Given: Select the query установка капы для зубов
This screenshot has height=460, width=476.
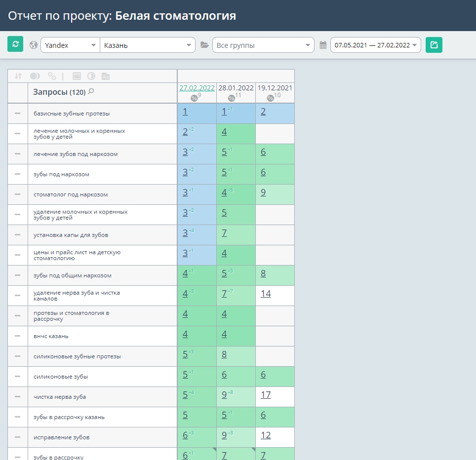Looking at the screenshot, I should pos(71,235).
